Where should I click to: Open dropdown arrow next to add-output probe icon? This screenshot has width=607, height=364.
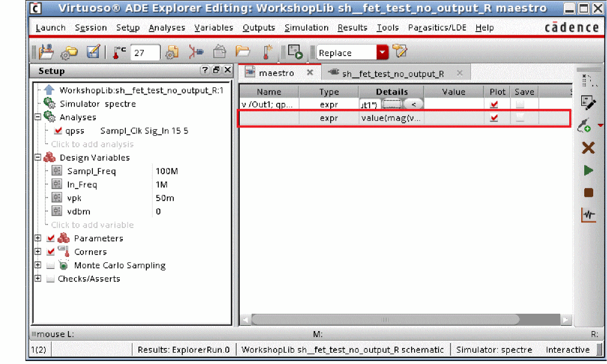tap(600, 125)
